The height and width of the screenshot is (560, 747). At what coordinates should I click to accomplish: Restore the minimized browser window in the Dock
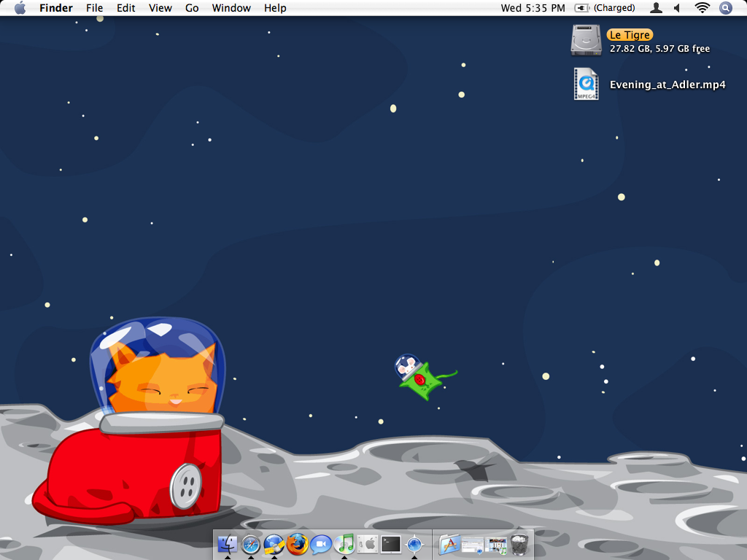pyautogui.click(x=473, y=545)
